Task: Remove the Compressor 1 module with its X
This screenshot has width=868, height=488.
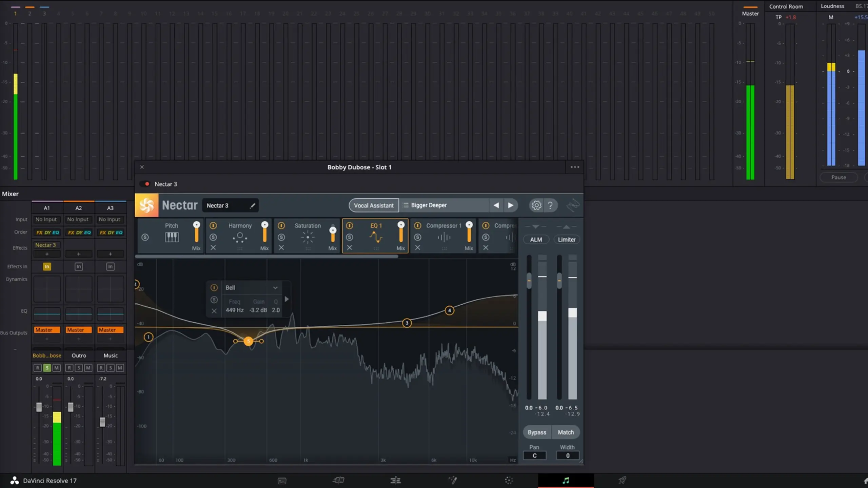Action: tap(418, 248)
